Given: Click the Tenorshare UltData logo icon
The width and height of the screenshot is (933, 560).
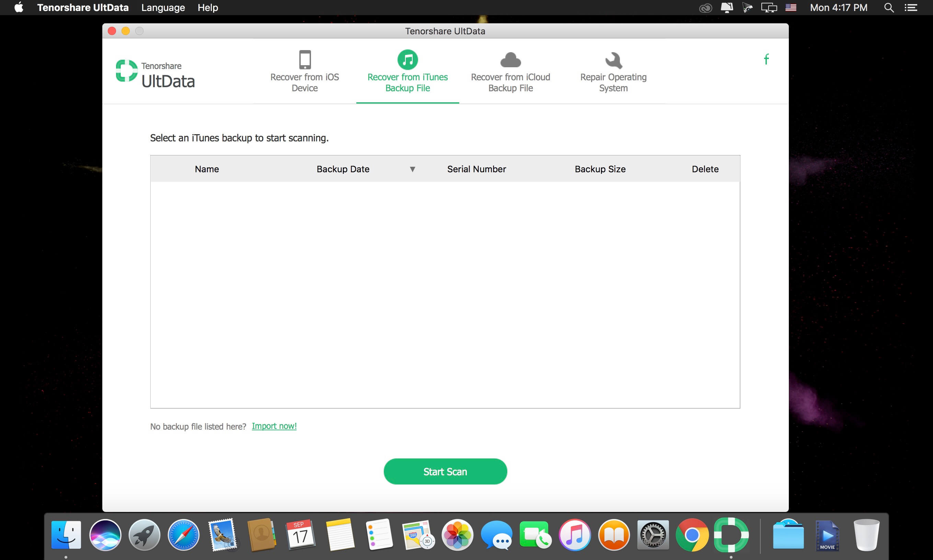Looking at the screenshot, I should point(128,71).
